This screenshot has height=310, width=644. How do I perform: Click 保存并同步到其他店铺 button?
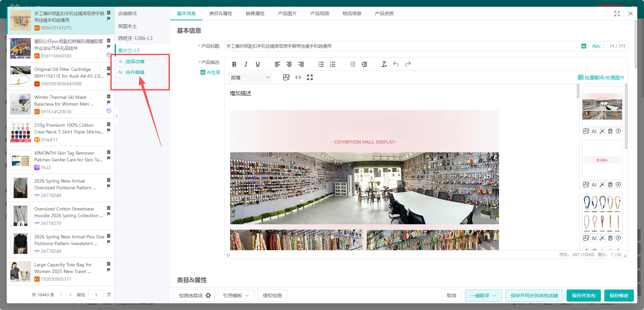pos(534,296)
